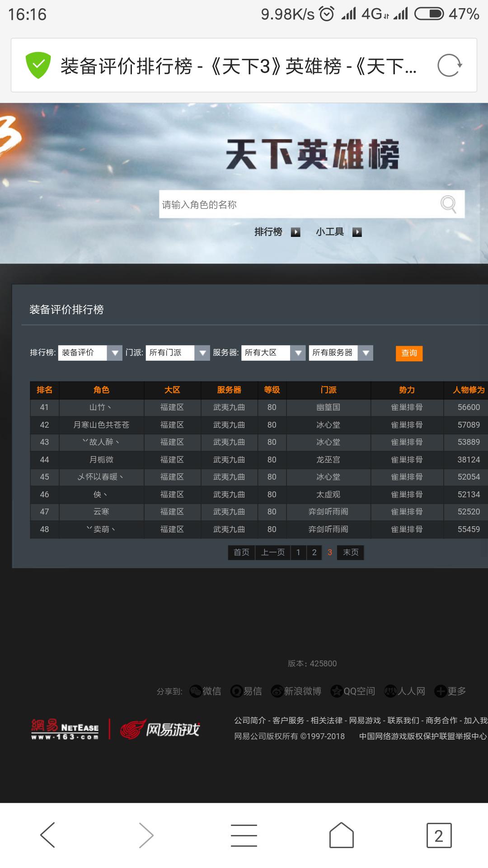488x868 pixels.
Task: Tap the browser address bar title
Action: coord(239,66)
